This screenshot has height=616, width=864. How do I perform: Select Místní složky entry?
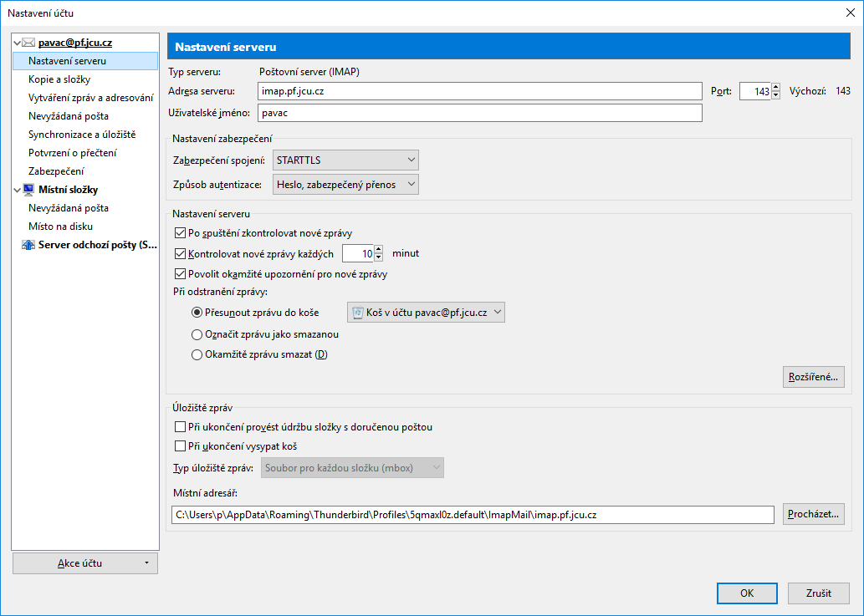coord(68,190)
